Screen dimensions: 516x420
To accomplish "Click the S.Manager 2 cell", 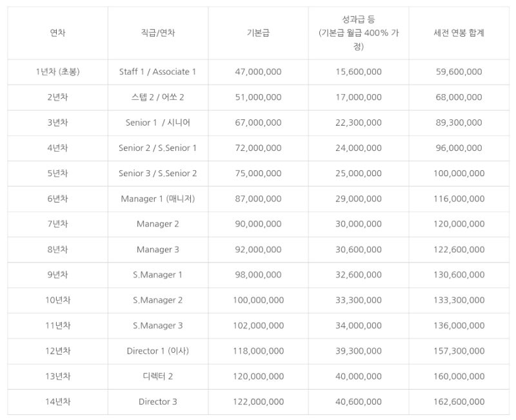I will 158,300.
